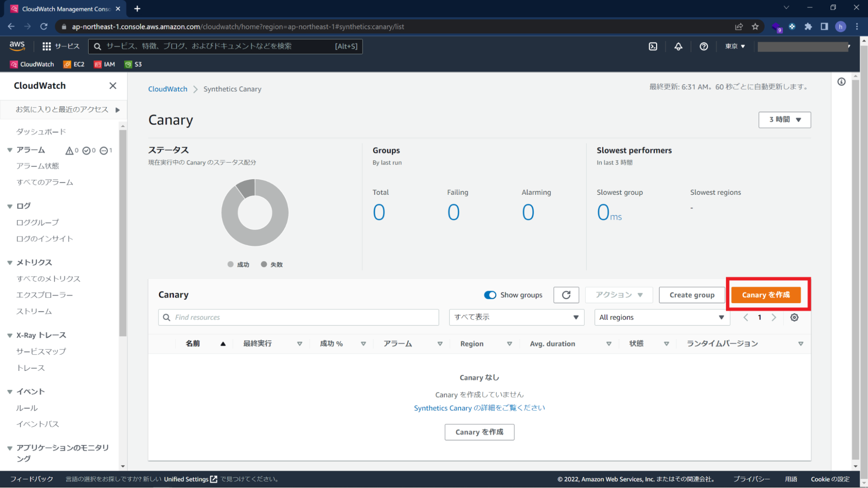This screenshot has width=868, height=488.
Task: Click the OK alarms count icon
Action: tap(86, 151)
